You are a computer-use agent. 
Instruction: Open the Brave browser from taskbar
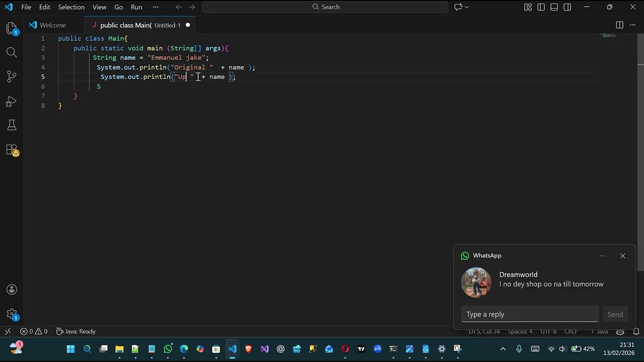point(248,349)
